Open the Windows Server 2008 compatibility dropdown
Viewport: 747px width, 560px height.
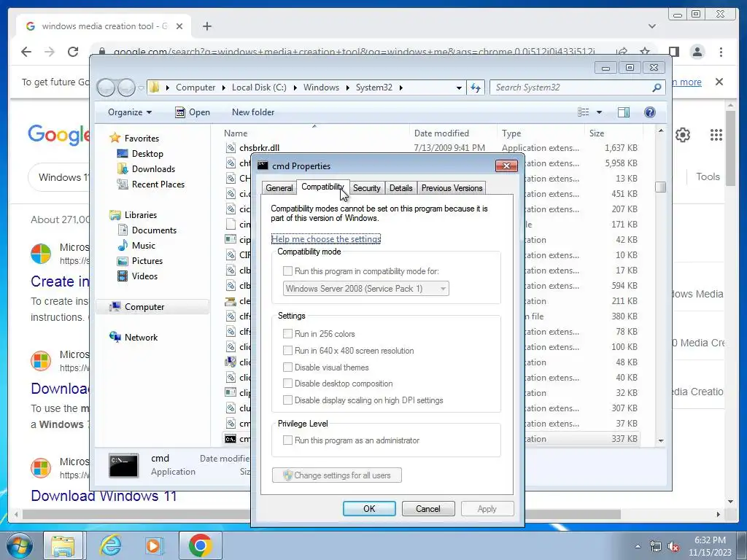coord(366,289)
